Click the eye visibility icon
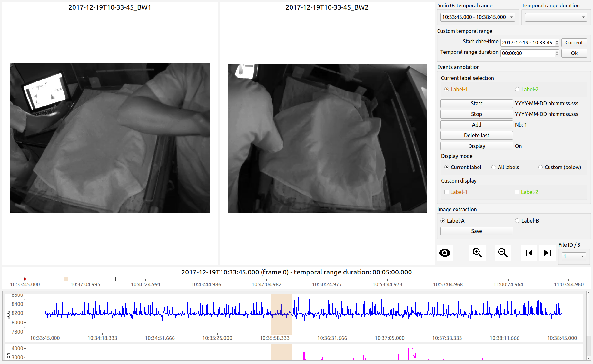The image size is (593, 364). (445, 253)
